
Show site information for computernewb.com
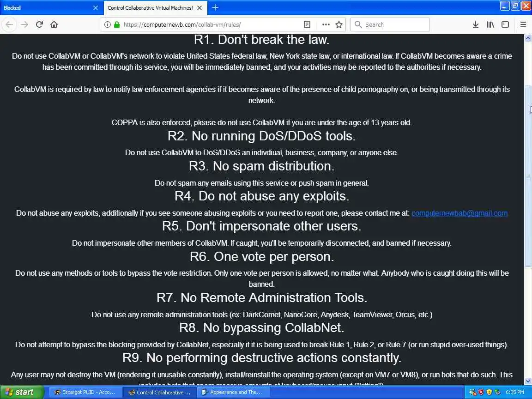(x=107, y=24)
